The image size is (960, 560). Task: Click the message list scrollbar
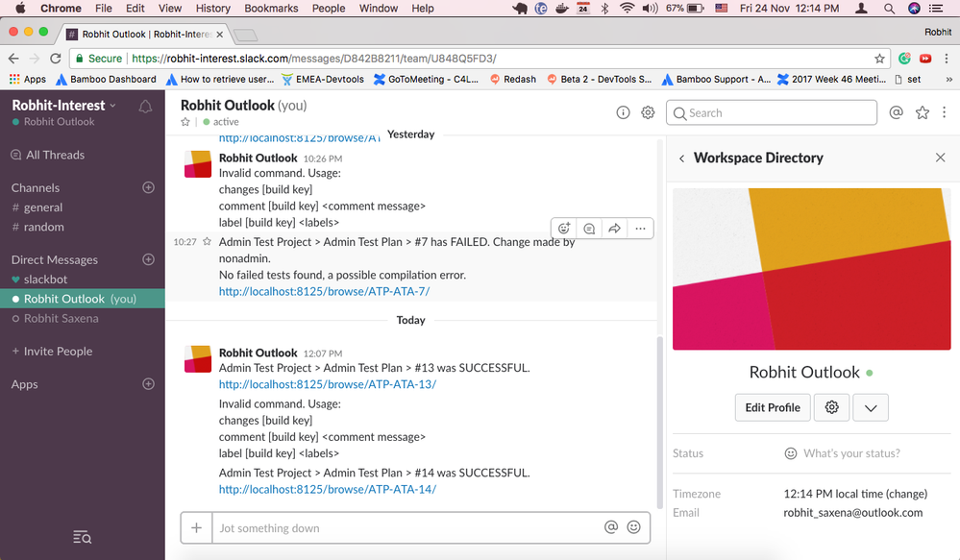(x=660, y=423)
